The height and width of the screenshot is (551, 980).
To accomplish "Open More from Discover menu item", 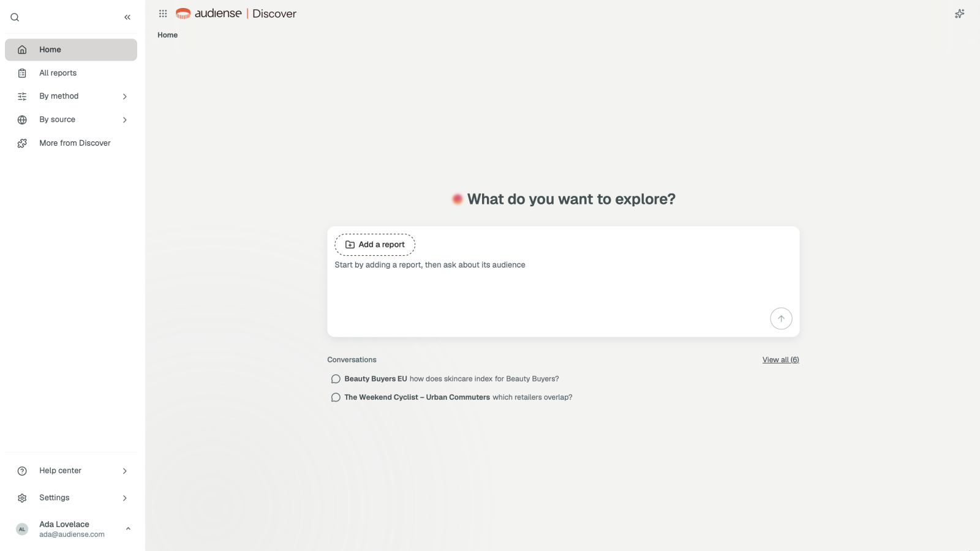I will point(71,143).
